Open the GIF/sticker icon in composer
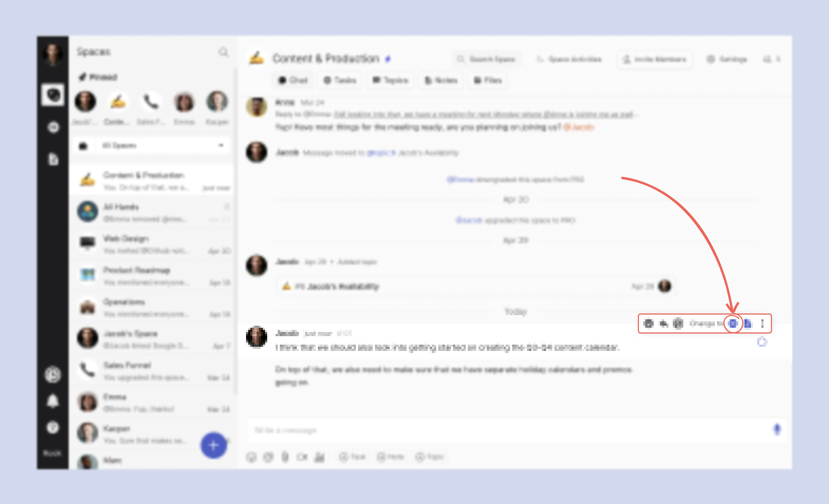829x504 pixels. (x=268, y=457)
